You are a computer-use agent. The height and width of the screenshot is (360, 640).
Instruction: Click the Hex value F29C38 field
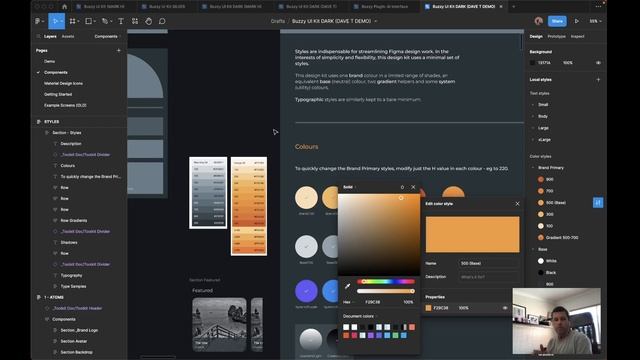[x=372, y=302]
